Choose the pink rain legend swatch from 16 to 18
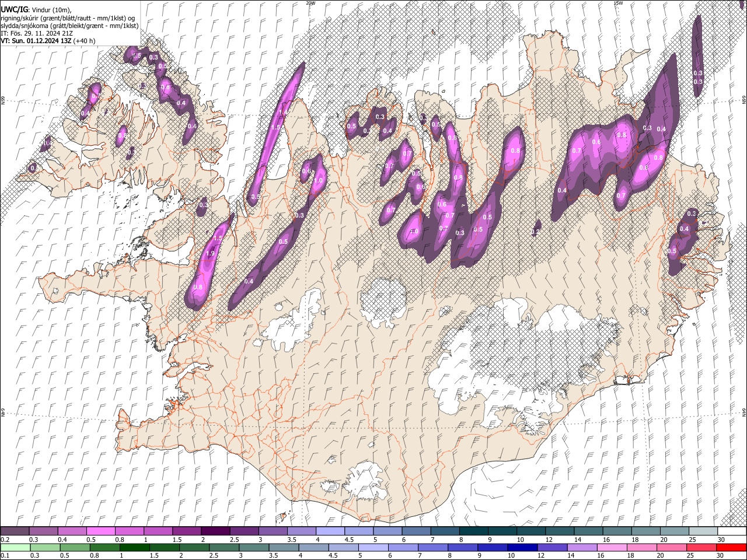Image resolution: width=747 pixels, height=560 pixels. (x=612, y=547)
